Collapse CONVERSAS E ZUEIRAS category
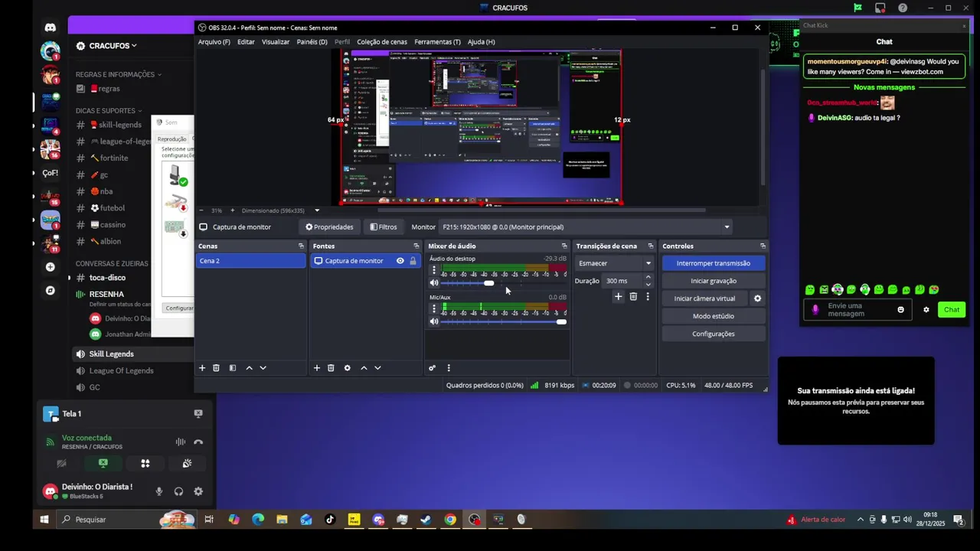 click(115, 263)
